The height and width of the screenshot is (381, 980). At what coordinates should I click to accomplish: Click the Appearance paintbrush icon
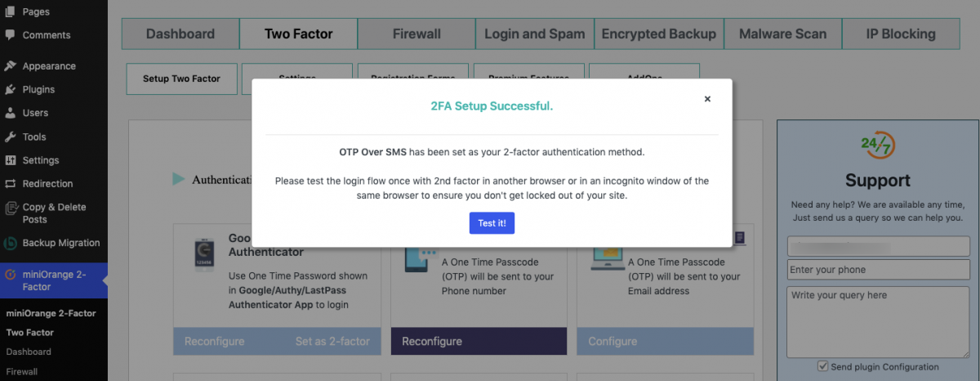(10, 66)
